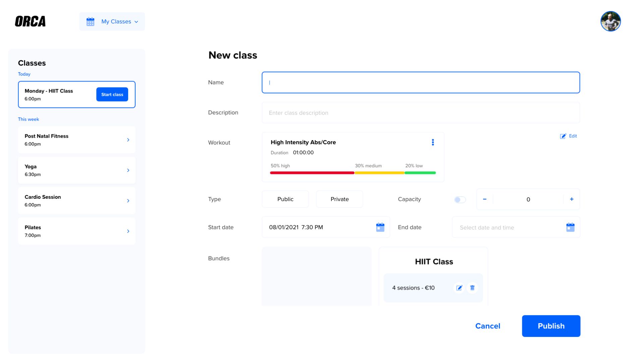Focus the class Name input field
This screenshot has width=644, height=362.
(x=421, y=82)
